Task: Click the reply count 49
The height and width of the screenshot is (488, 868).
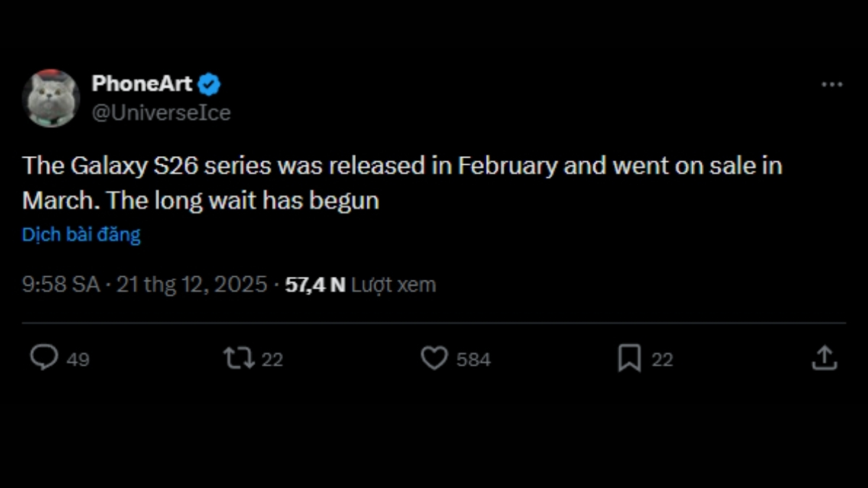Action: [x=78, y=359]
